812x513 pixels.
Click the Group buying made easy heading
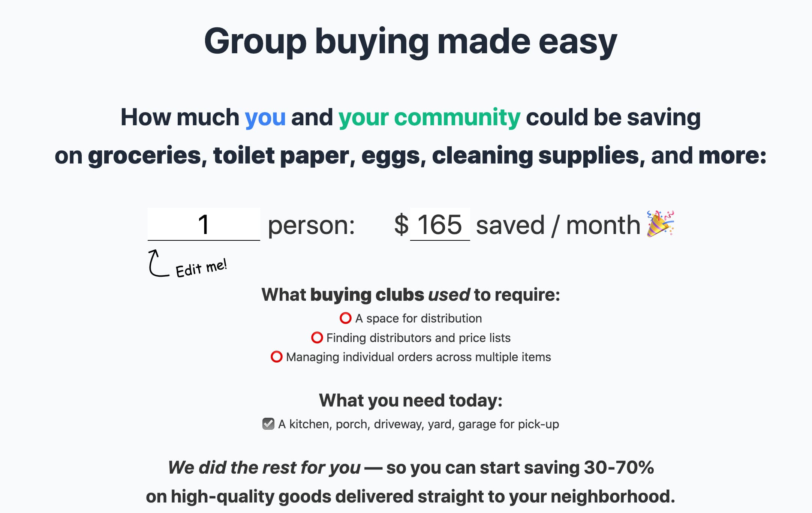click(410, 42)
